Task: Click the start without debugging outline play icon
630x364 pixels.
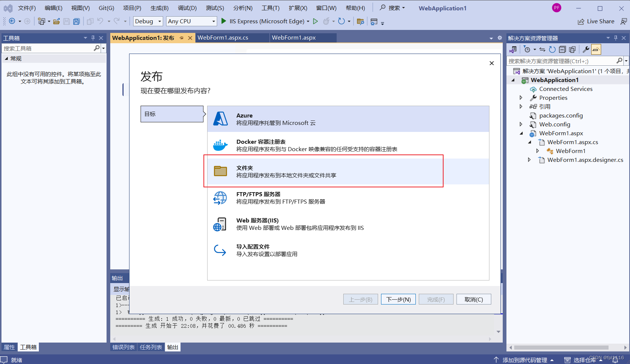Action: [x=315, y=21]
